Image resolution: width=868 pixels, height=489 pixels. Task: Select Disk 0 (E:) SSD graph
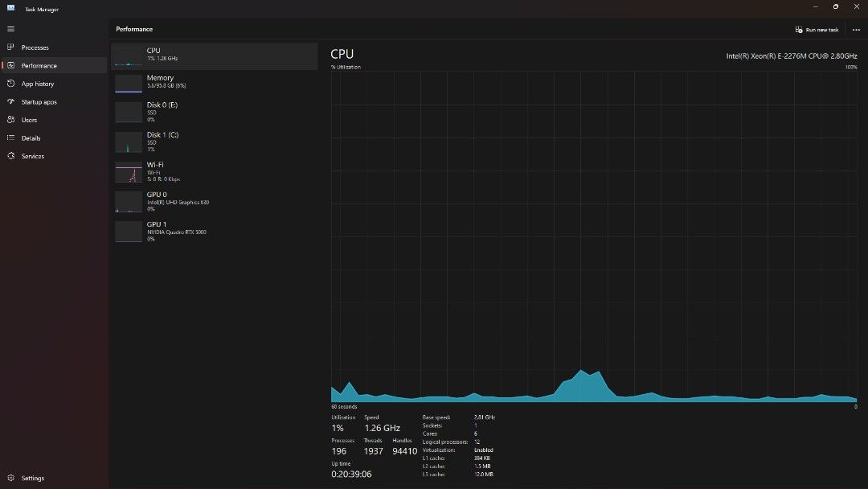tap(214, 112)
